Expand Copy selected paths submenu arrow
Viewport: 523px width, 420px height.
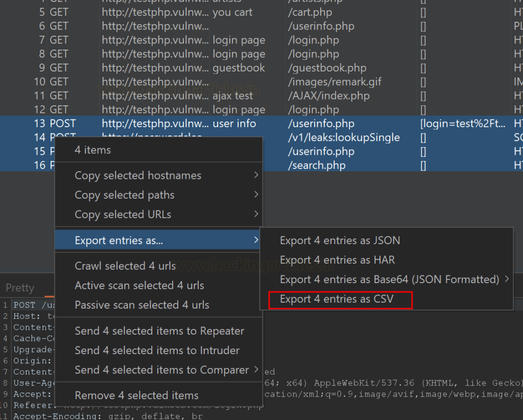(255, 195)
